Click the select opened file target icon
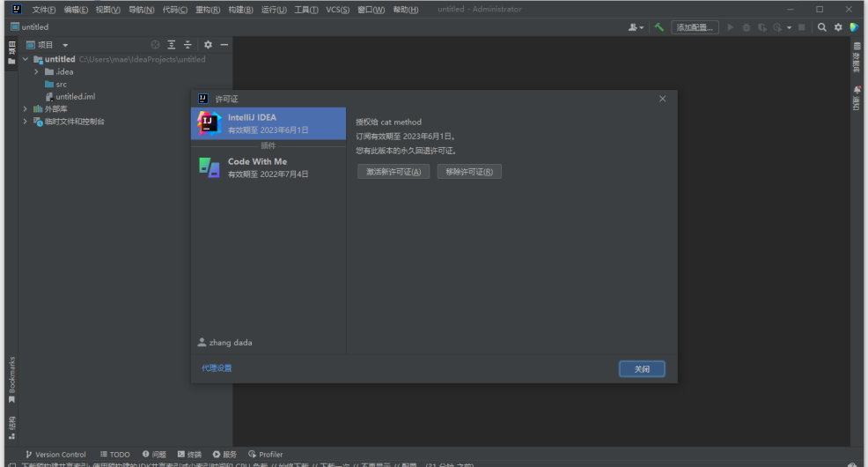 (156, 45)
